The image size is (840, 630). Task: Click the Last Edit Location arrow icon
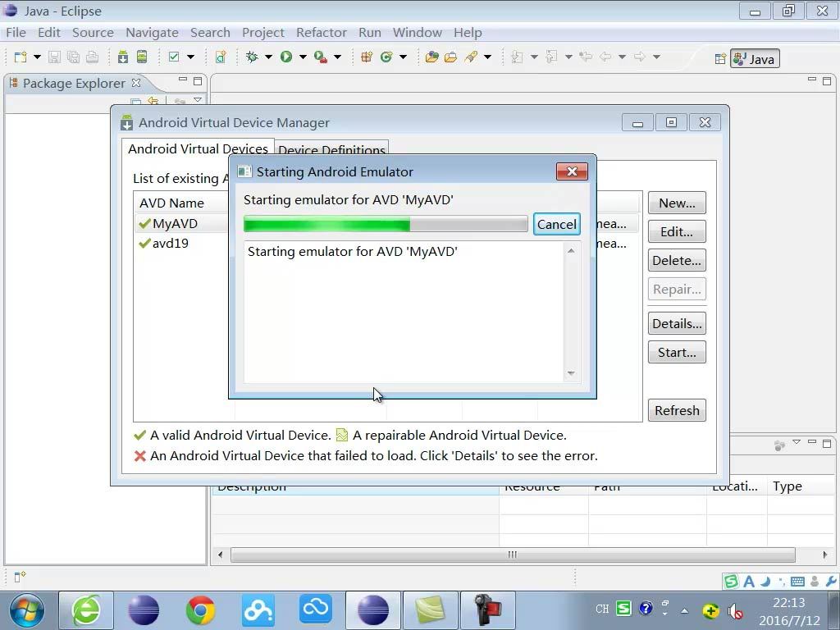coord(586,57)
